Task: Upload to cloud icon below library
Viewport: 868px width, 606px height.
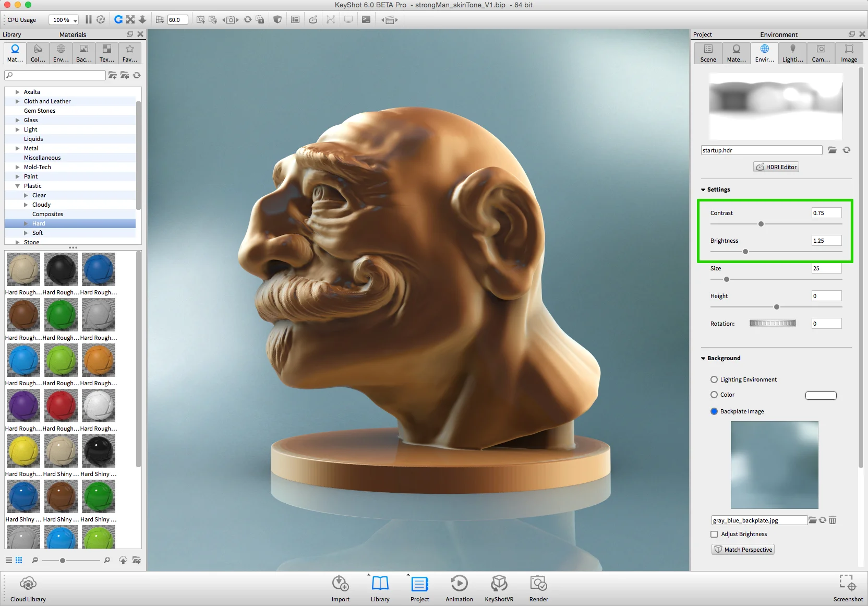Action: (x=123, y=560)
